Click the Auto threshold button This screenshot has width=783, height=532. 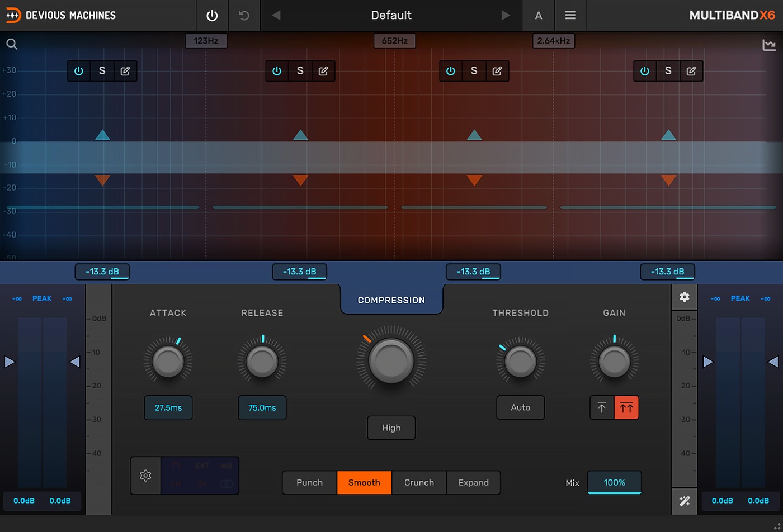pyautogui.click(x=520, y=407)
